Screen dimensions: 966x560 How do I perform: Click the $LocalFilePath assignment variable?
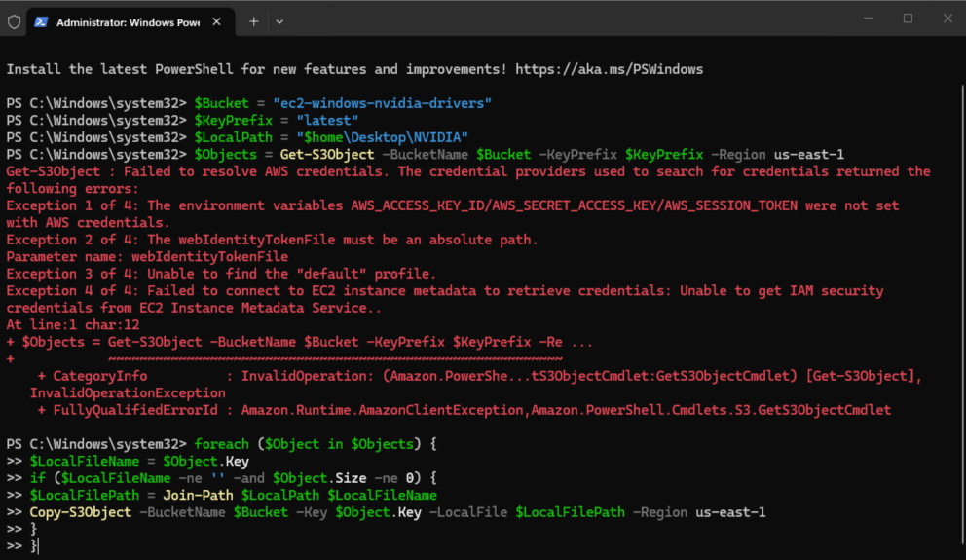point(85,495)
